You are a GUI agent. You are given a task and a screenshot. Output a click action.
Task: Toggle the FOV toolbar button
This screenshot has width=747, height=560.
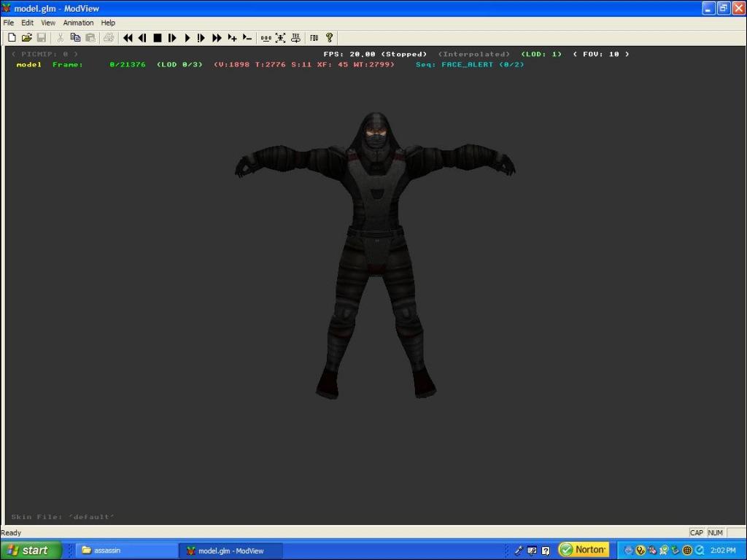point(314,38)
